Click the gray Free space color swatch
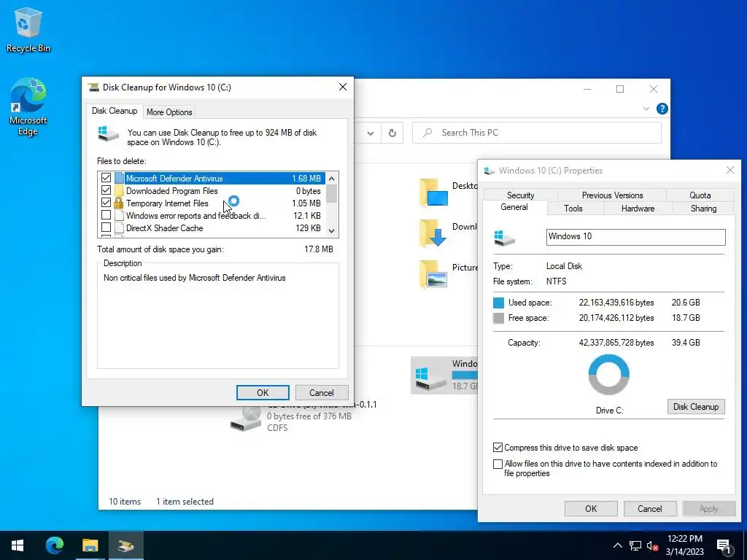 [498, 318]
